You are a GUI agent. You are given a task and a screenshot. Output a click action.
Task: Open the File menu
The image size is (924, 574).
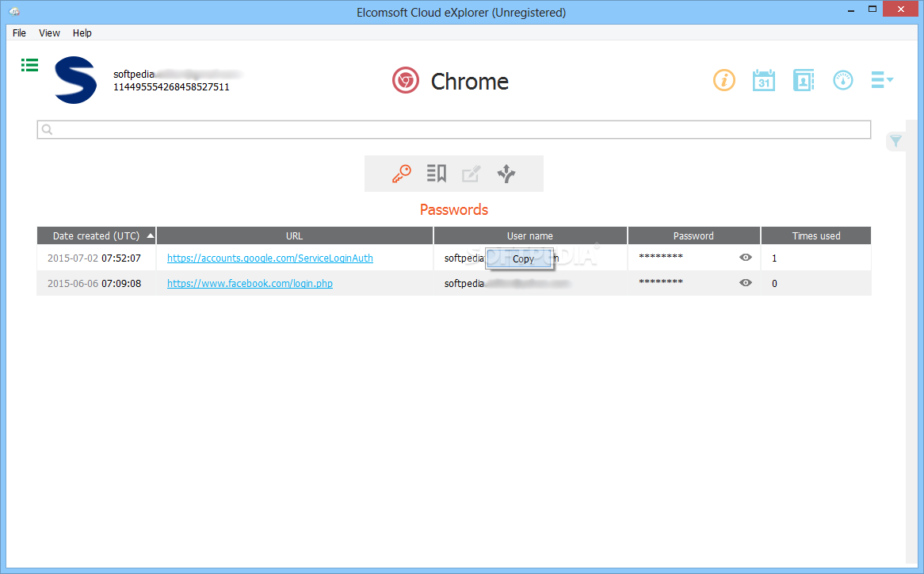[x=20, y=33]
